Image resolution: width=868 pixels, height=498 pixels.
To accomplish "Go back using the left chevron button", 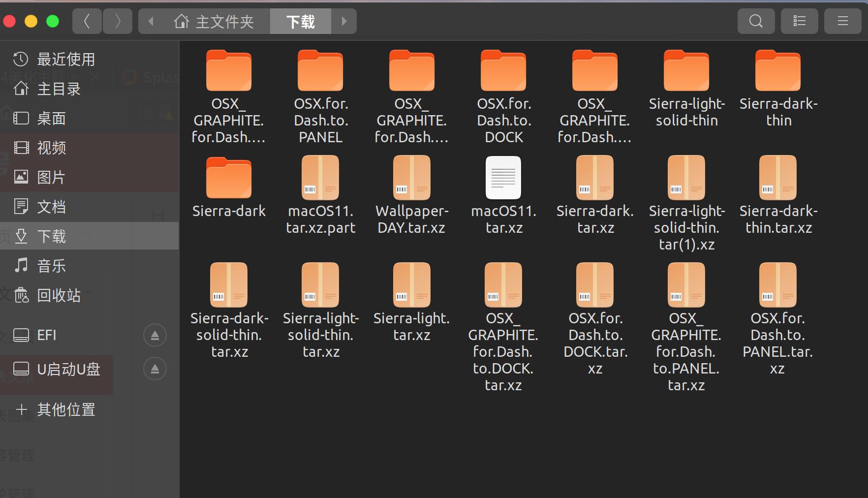I will (87, 21).
